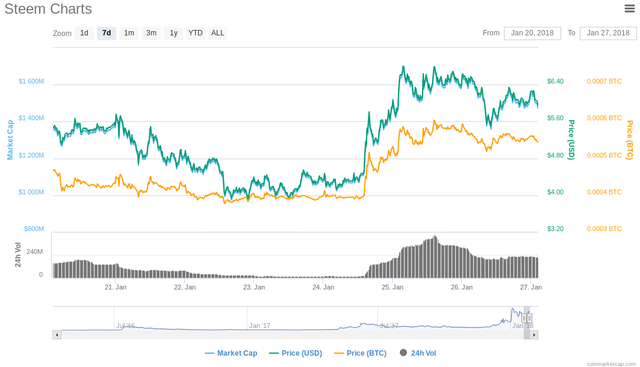Toggle the Market Cap series in legend

pos(231,353)
